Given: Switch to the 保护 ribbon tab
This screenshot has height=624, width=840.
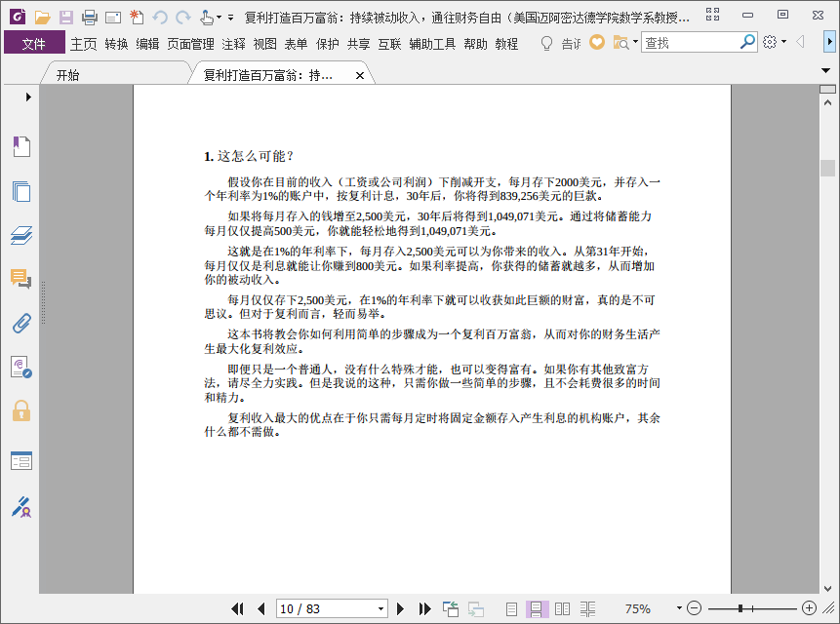Looking at the screenshot, I should [328, 44].
